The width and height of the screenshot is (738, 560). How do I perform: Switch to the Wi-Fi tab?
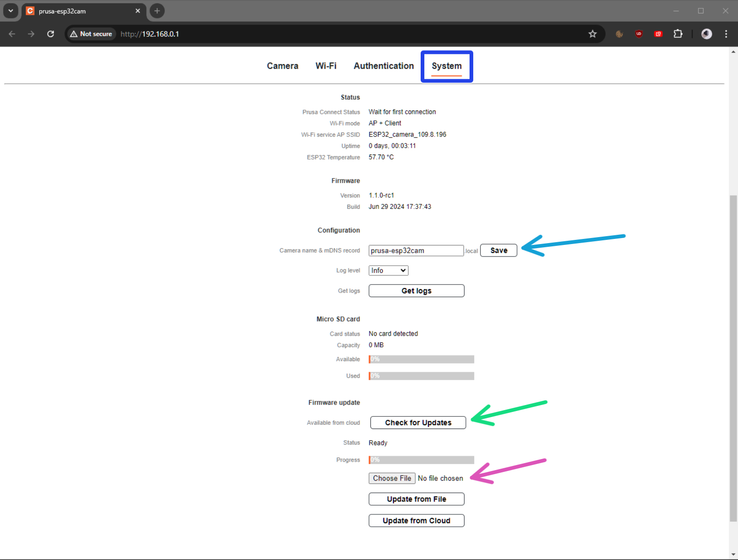[x=326, y=66]
